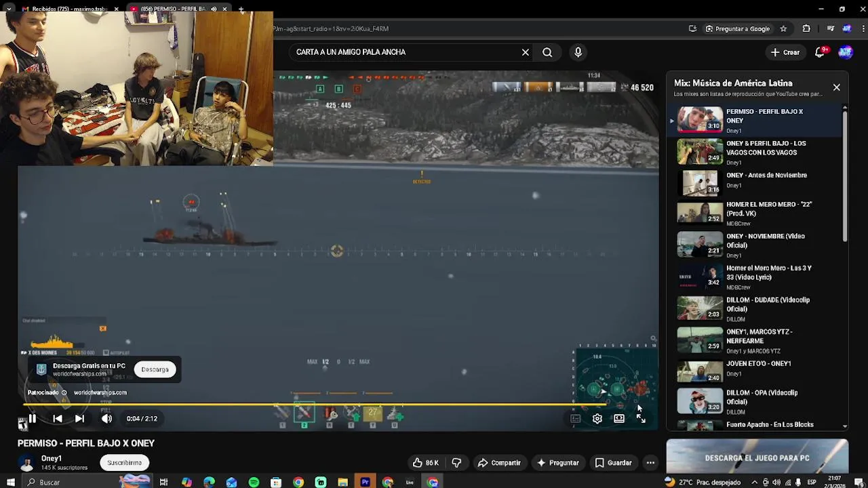
Task: Go to previous video in playlist
Action: click(x=58, y=419)
